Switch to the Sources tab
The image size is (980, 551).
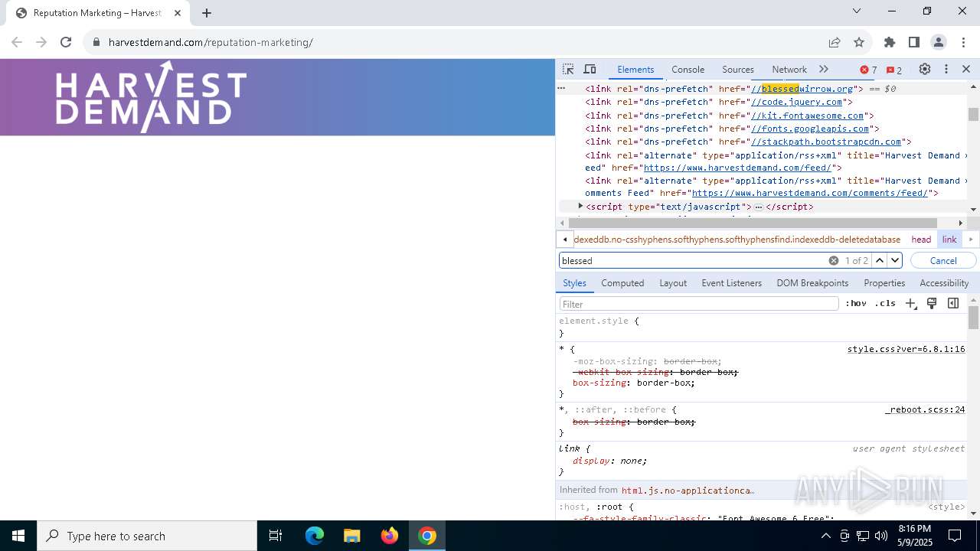point(738,69)
